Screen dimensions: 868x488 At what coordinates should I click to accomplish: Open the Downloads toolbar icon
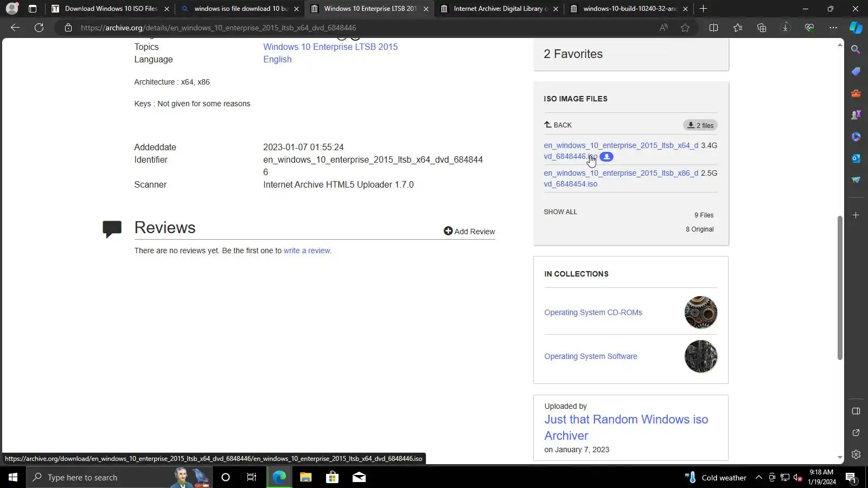tap(786, 28)
